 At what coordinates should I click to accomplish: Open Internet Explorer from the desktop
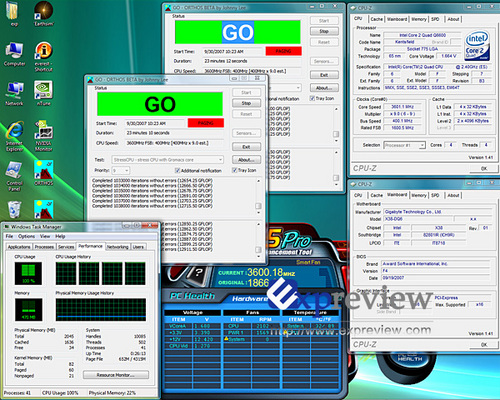(x=14, y=136)
